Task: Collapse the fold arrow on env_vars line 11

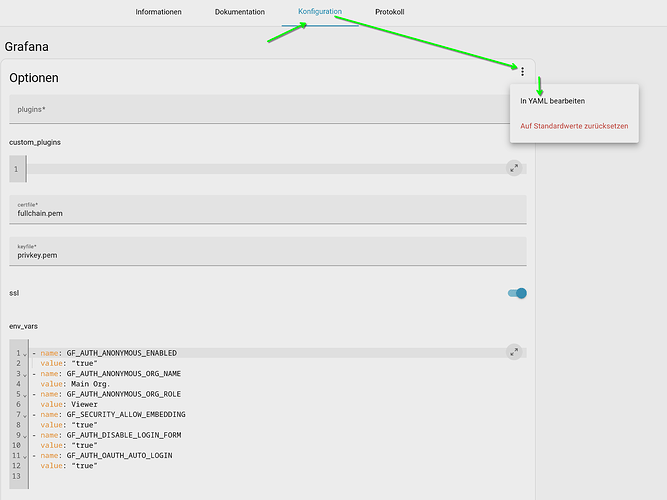Action: pyautogui.click(x=25, y=456)
